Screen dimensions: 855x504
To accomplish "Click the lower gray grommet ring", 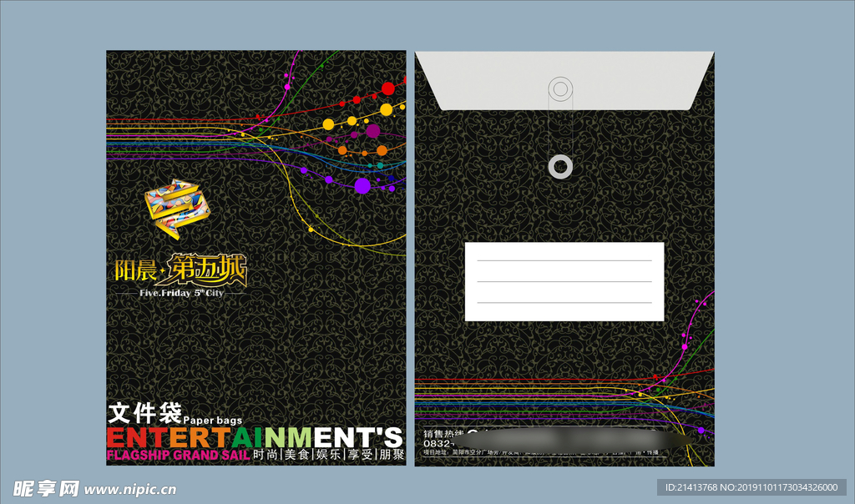I will click(560, 166).
